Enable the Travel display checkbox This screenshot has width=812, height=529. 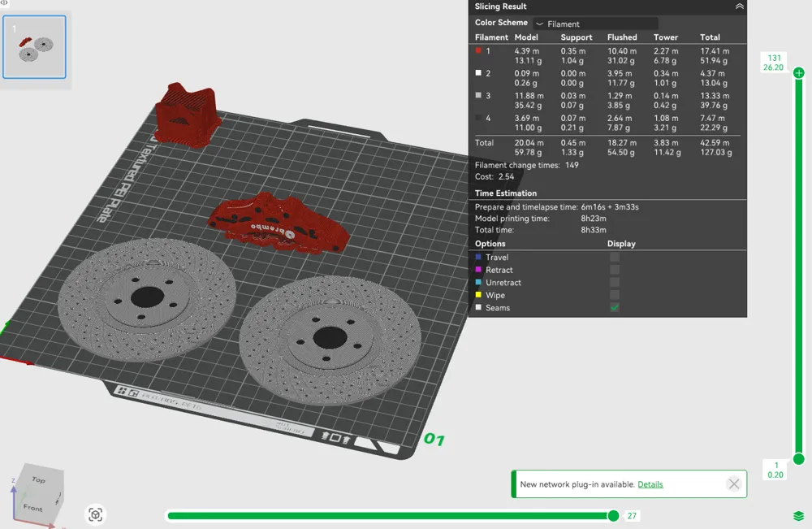pyautogui.click(x=614, y=257)
